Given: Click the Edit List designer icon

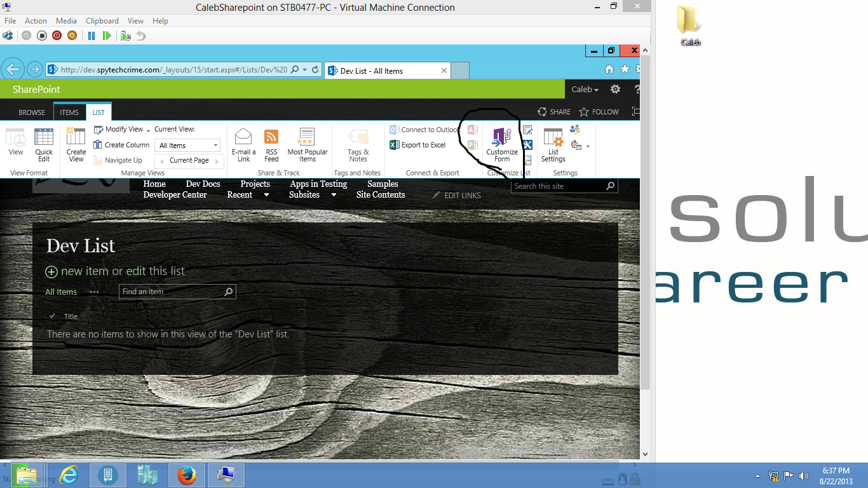Looking at the screenshot, I should [x=527, y=130].
